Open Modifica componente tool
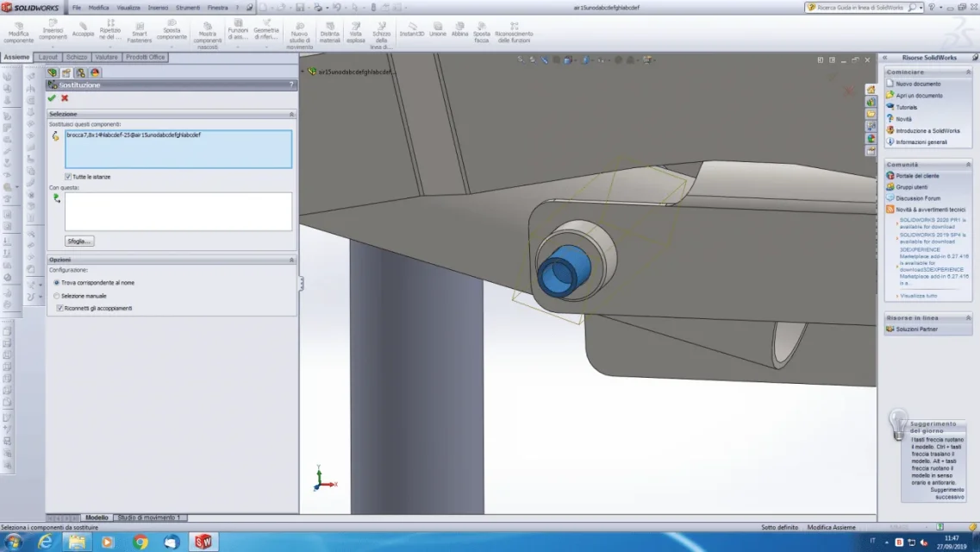 point(19,32)
